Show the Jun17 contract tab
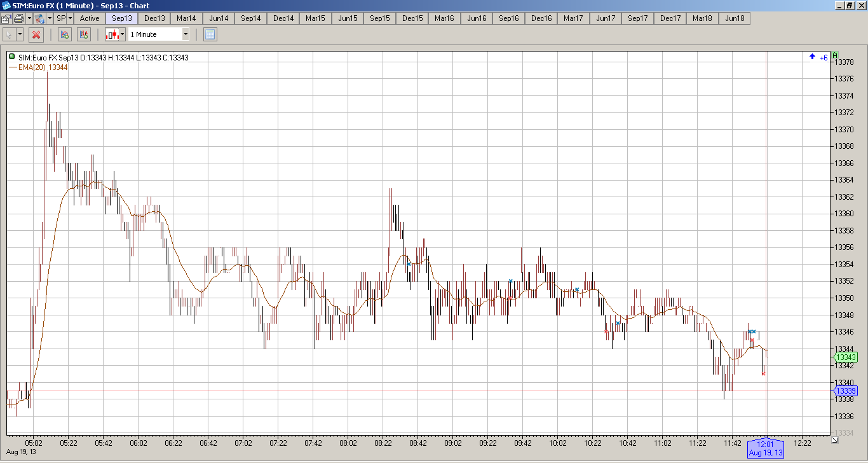 [606, 18]
